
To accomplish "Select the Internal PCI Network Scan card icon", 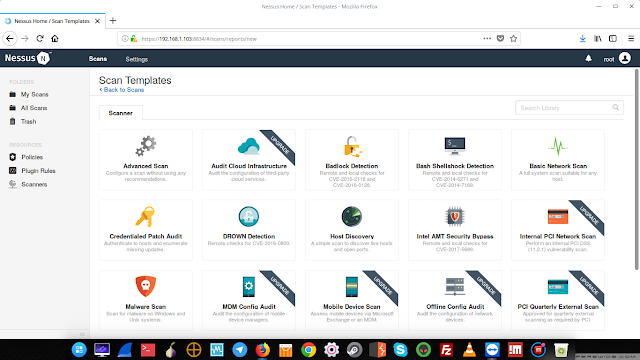I will 558,216.
